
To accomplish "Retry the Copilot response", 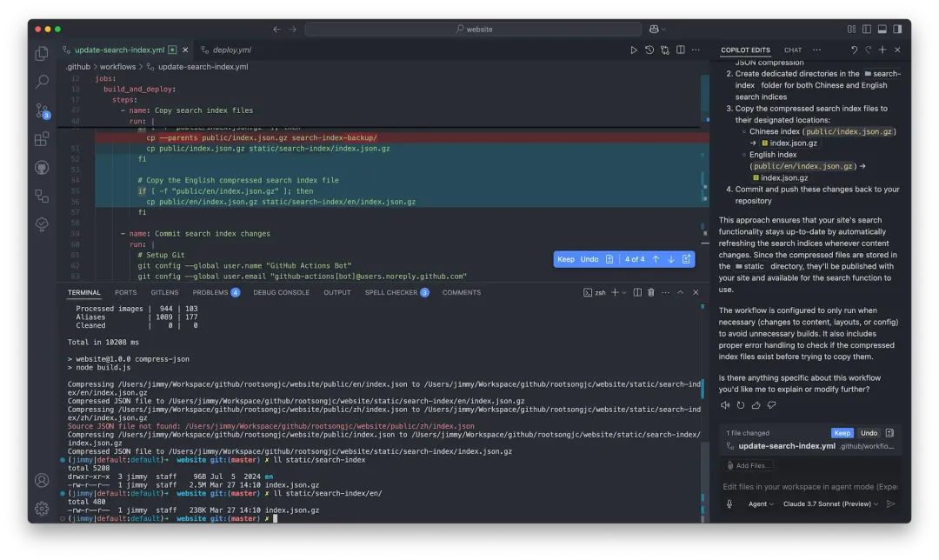I will tap(741, 405).
